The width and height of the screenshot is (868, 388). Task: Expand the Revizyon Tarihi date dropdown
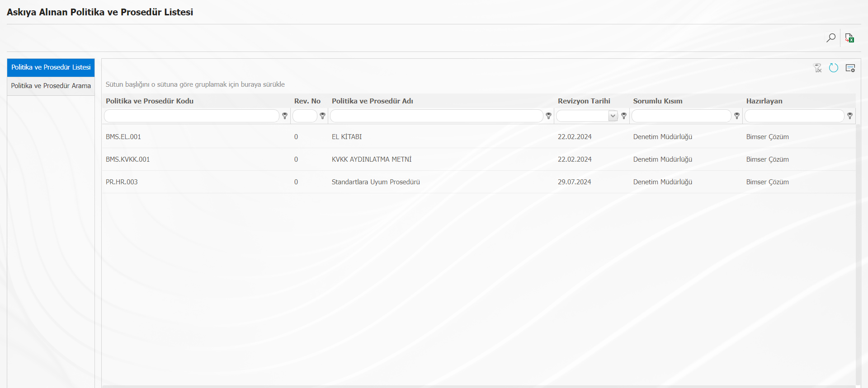pyautogui.click(x=613, y=116)
